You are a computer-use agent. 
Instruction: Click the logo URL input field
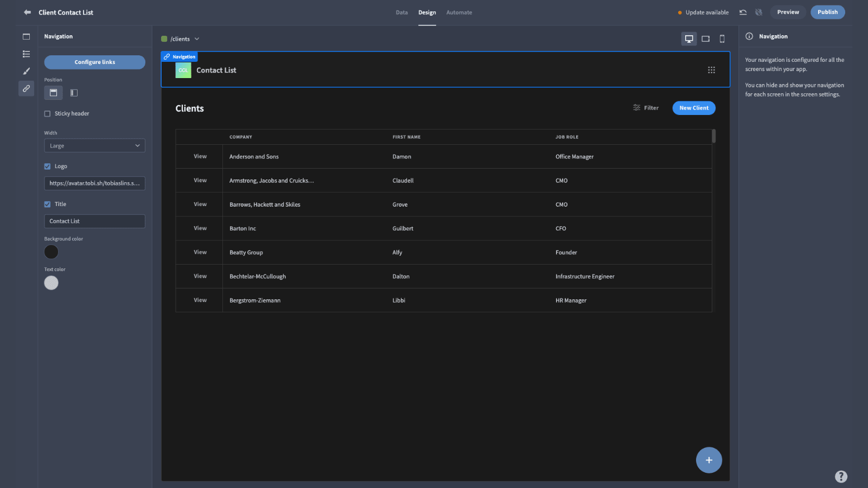point(94,183)
